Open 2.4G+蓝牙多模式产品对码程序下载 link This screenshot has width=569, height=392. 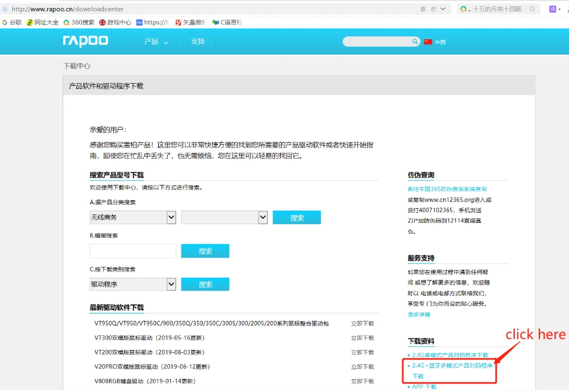[x=452, y=370]
